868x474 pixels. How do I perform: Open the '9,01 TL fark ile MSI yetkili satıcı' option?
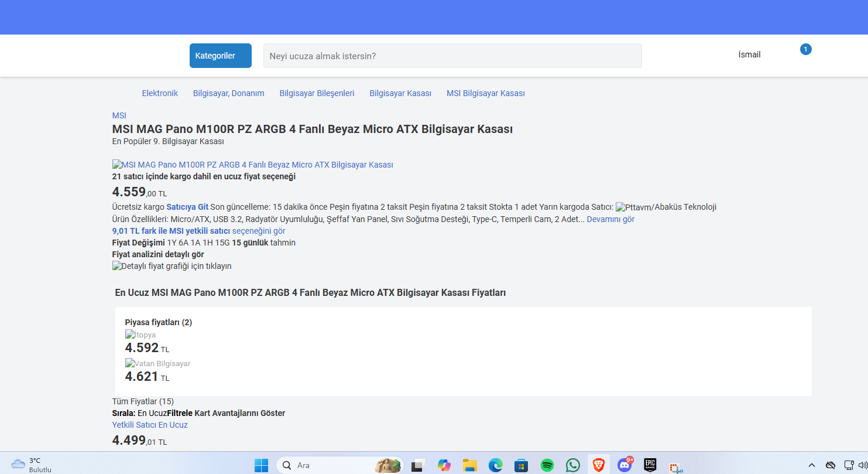click(x=199, y=231)
